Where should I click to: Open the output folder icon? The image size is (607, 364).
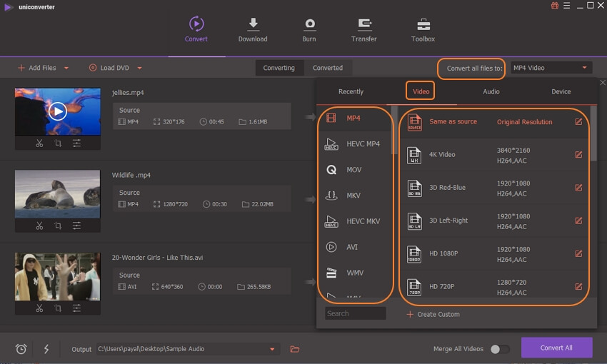point(295,349)
